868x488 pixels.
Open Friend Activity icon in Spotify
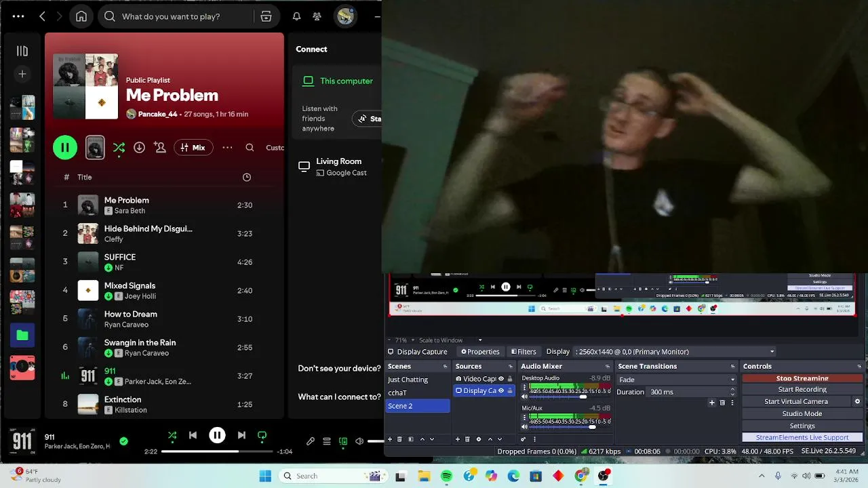pos(317,16)
